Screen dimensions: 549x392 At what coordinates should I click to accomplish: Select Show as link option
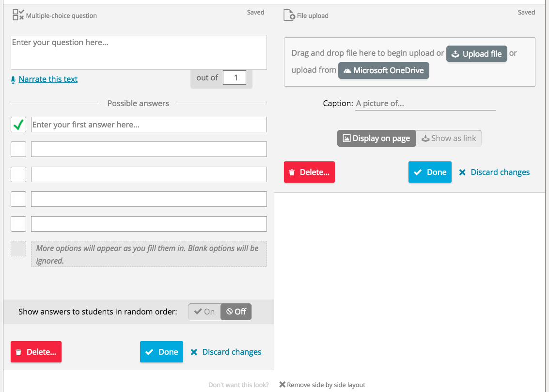pos(449,138)
